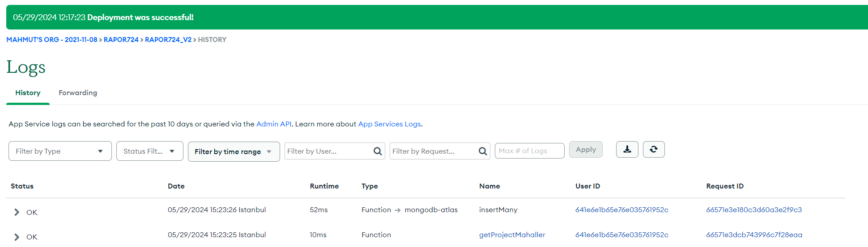
Task: Open the Filter by Type dropdown
Action: 60,151
